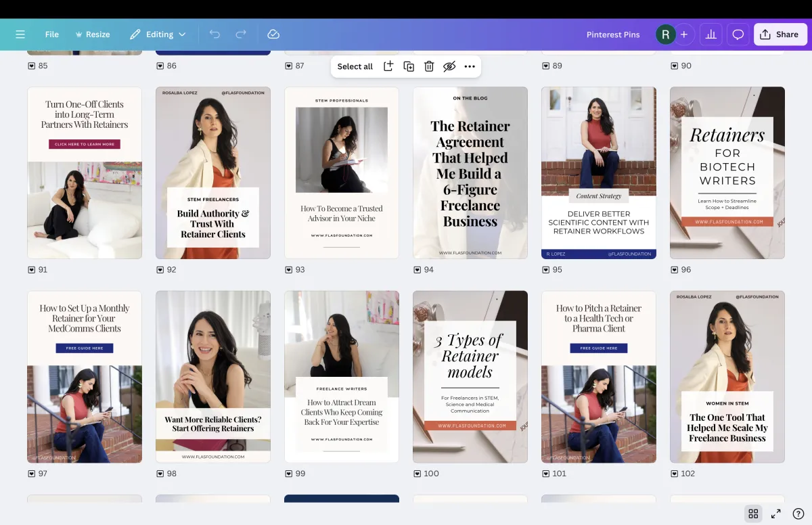This screenshot has height=525, width=812.
Task: Add a new page icon
Action: pyautogui.click(x=388, y=66)
